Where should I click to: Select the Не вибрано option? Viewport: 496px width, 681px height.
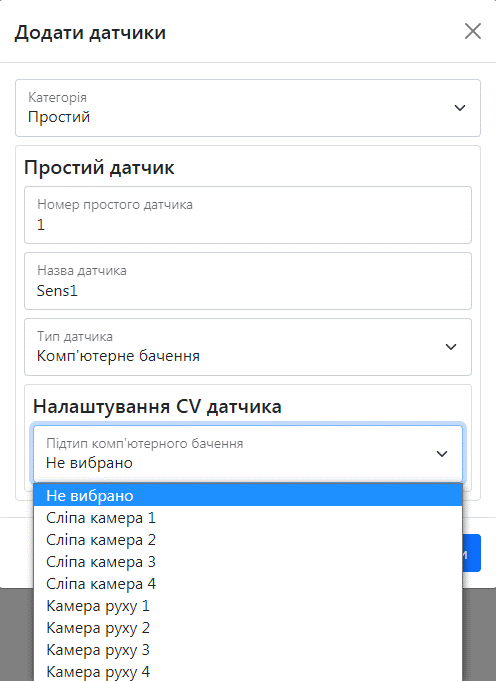248,496
